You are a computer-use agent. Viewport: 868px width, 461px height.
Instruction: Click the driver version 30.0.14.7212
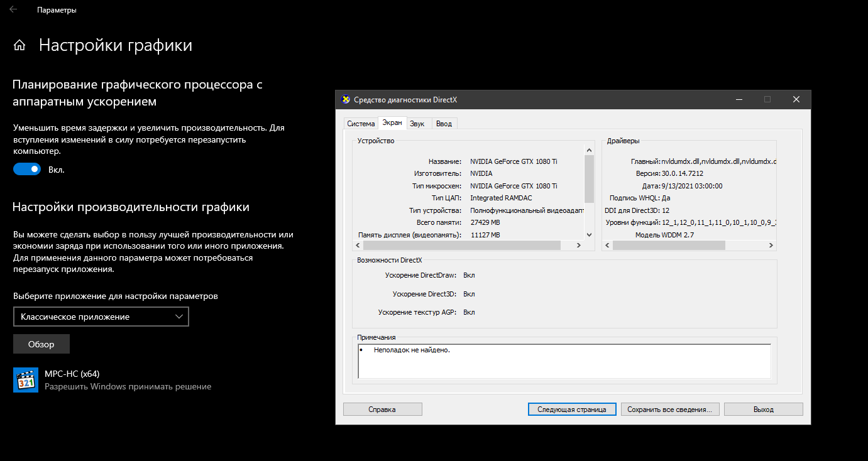[682, 173]
